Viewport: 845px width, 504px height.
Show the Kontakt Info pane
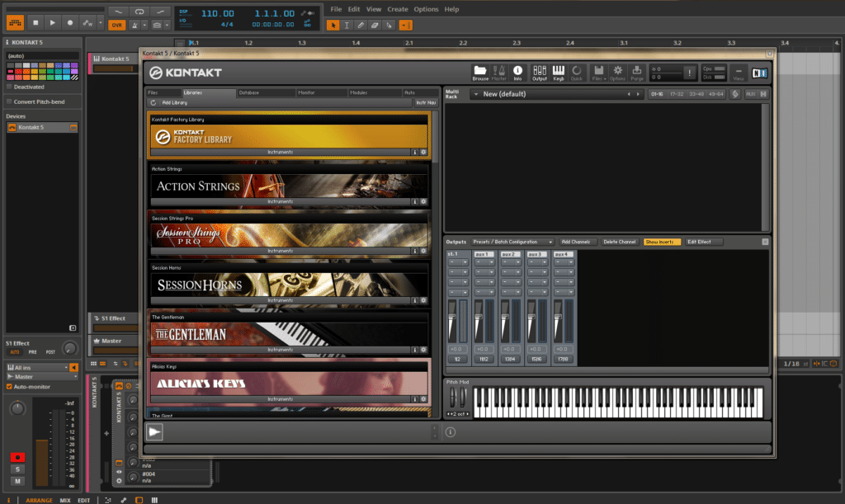(517, 73)
